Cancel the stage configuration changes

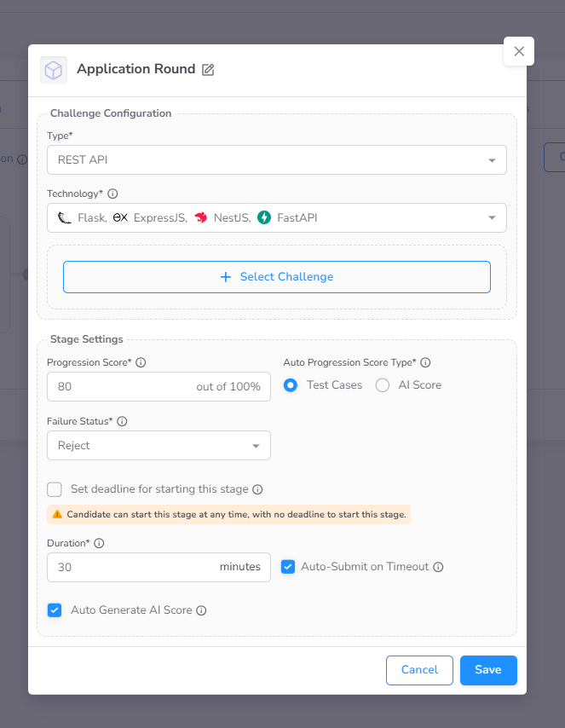pos(419,670)
